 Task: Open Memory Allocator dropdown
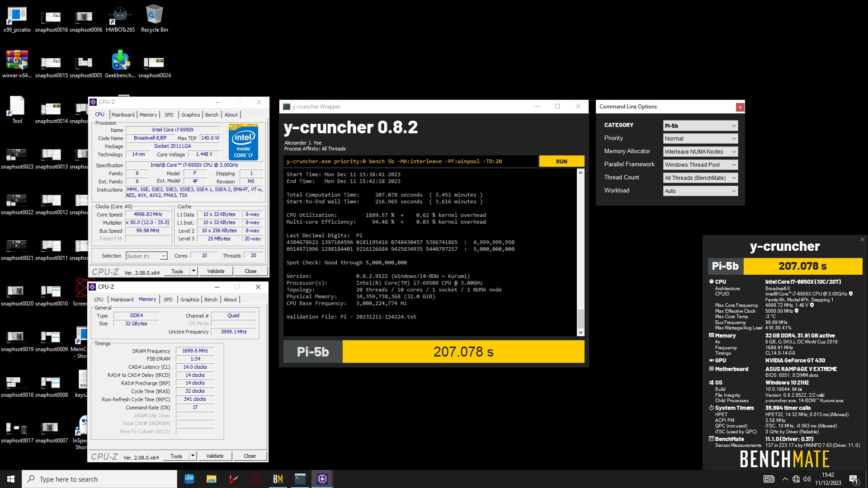point(700,152)
